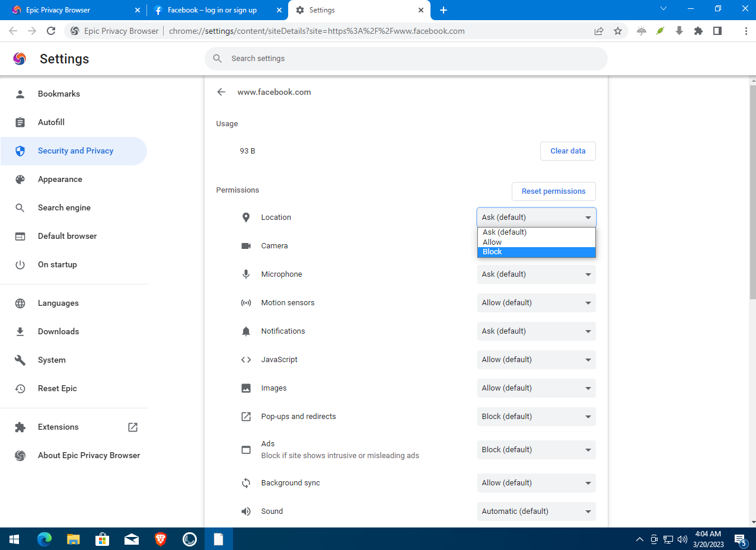Click the Search settings input field
The height and width of the screenshot is (550, 756).
pos(406,59)
